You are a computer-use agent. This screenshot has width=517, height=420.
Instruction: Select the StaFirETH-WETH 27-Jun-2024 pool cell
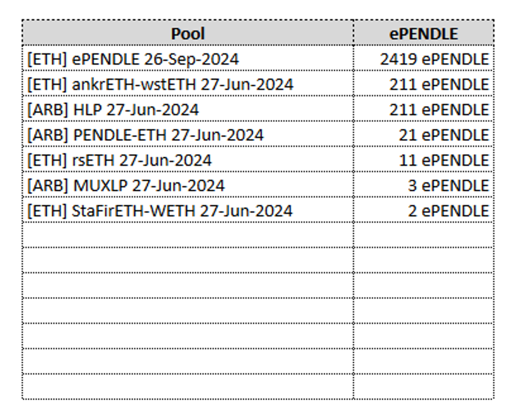point(160,211)
